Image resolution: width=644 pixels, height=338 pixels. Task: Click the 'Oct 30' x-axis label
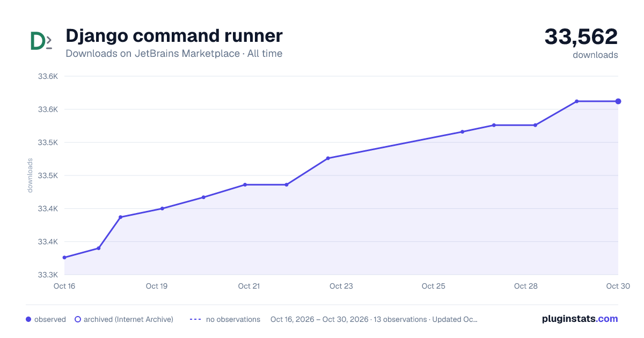coord(617,286)
